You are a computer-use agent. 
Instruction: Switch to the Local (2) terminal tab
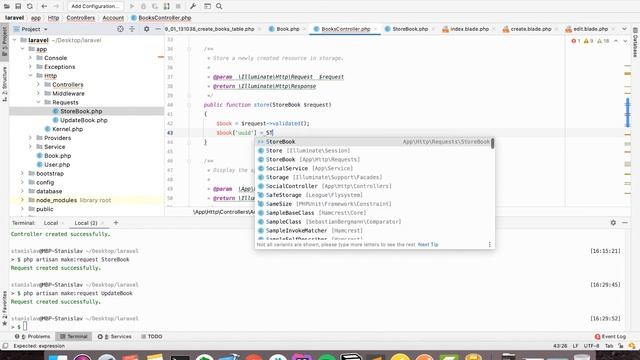(86, 223)
